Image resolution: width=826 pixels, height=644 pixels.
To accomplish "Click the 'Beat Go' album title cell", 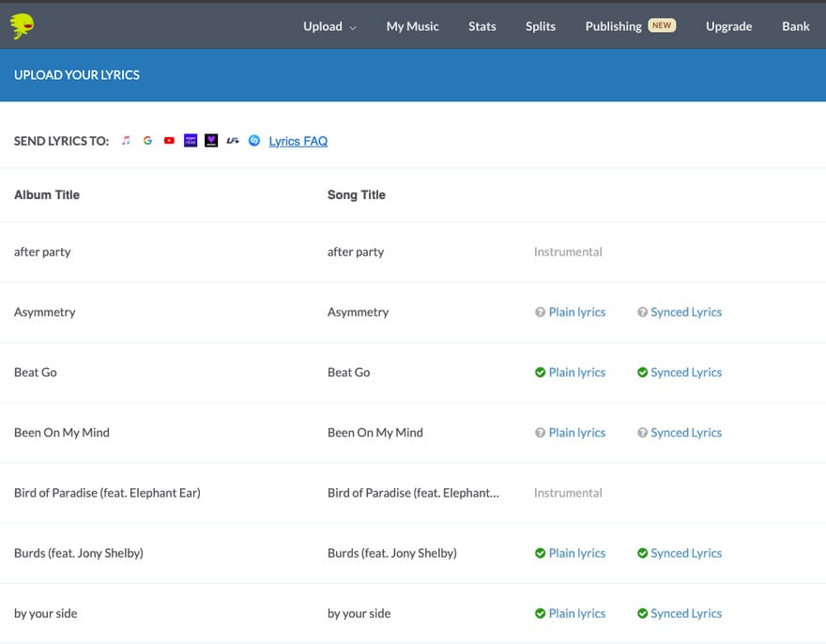I will [36, 372].
